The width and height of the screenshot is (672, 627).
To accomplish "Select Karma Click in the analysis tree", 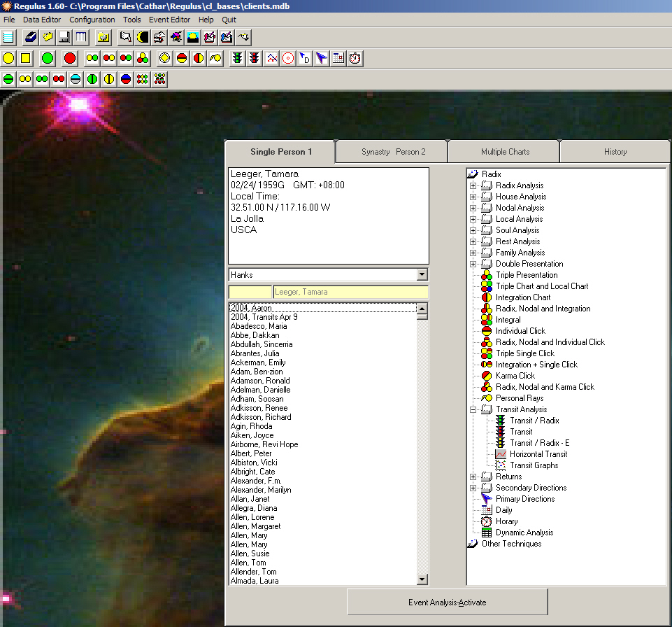I will [x=515, y=376].
